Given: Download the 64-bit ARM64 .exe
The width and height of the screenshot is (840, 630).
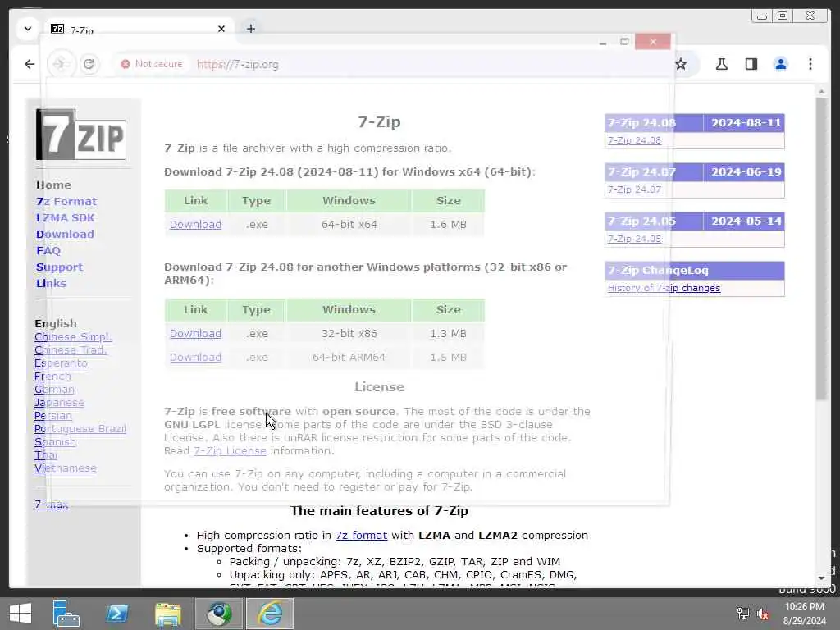Looking at the screenshot, I should [x=195, y=358].
